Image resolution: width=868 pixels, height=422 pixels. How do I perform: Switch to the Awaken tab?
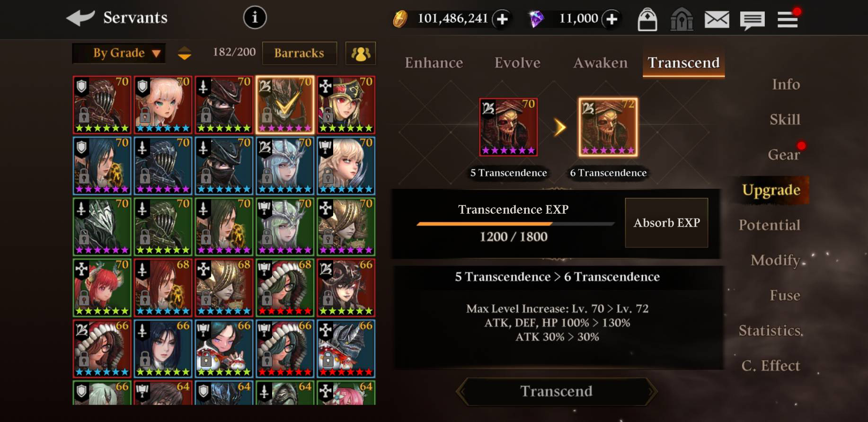coord(600,62)
